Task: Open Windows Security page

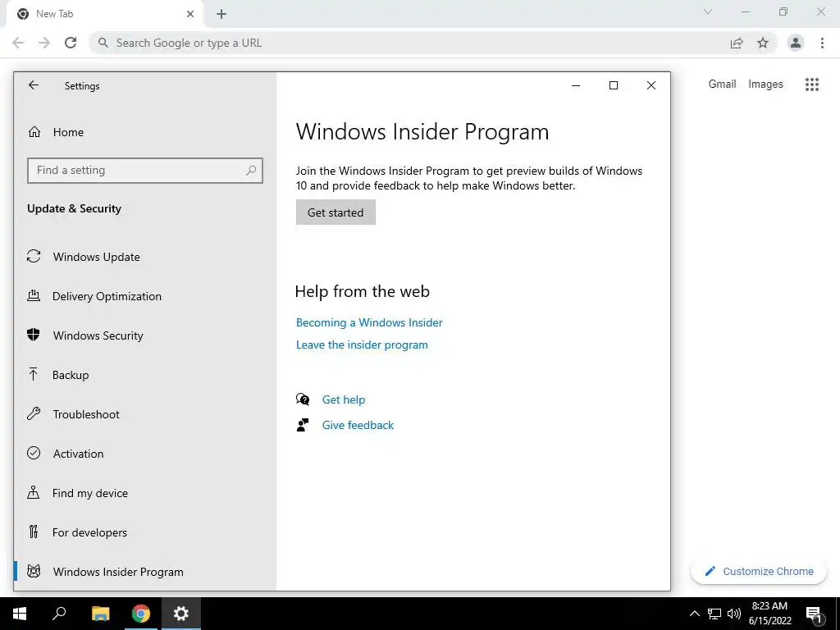Action: click(98, 336)
